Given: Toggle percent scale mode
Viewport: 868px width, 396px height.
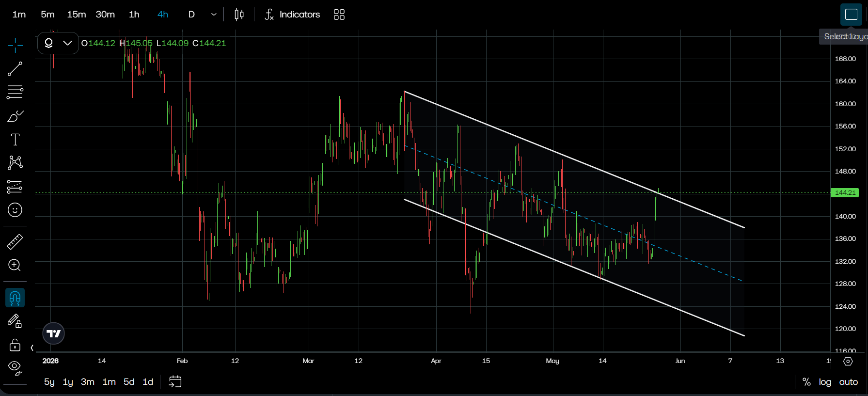Looking at the screenshot, I should click(x=806, y=382).
